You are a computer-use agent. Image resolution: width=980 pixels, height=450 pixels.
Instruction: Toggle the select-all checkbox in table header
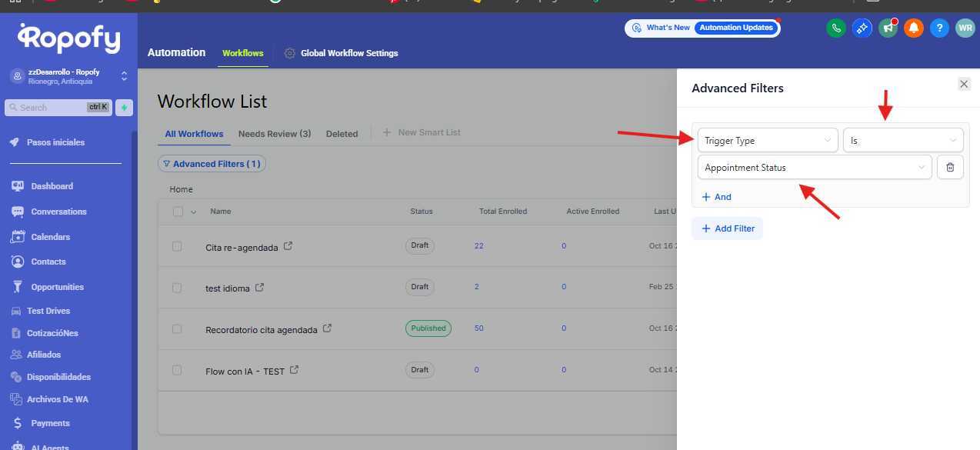178,212
